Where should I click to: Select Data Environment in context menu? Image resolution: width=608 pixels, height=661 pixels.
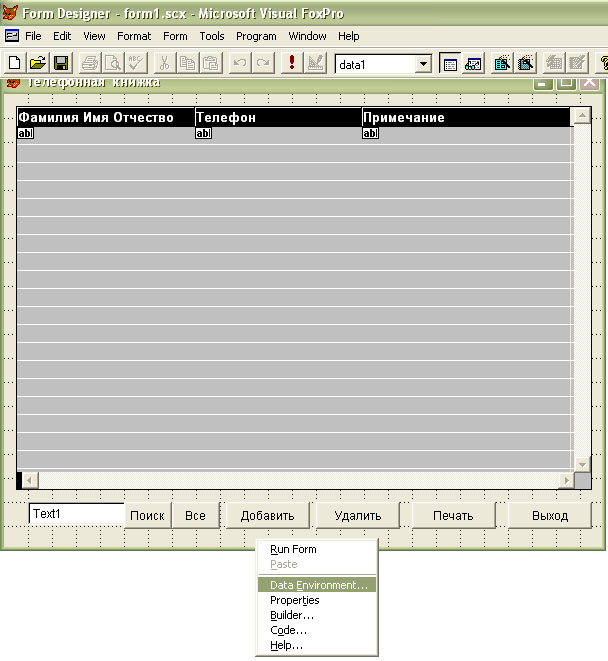coord(317,585)
